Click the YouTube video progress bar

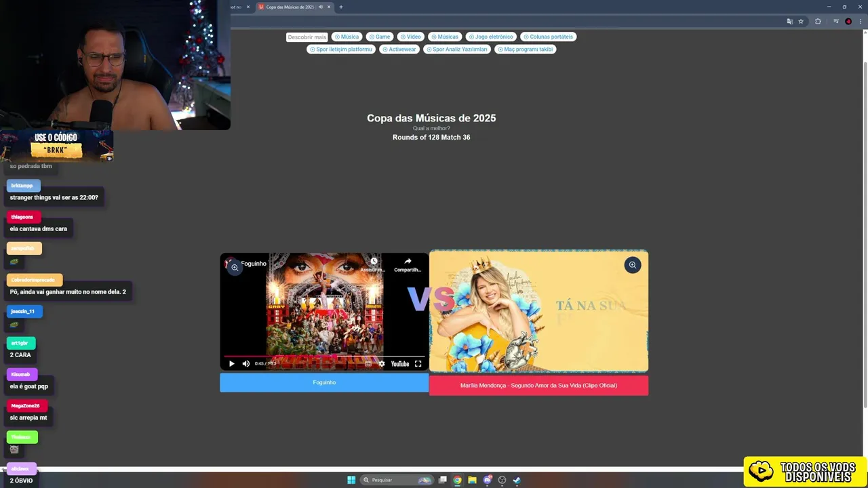point(324,356)
